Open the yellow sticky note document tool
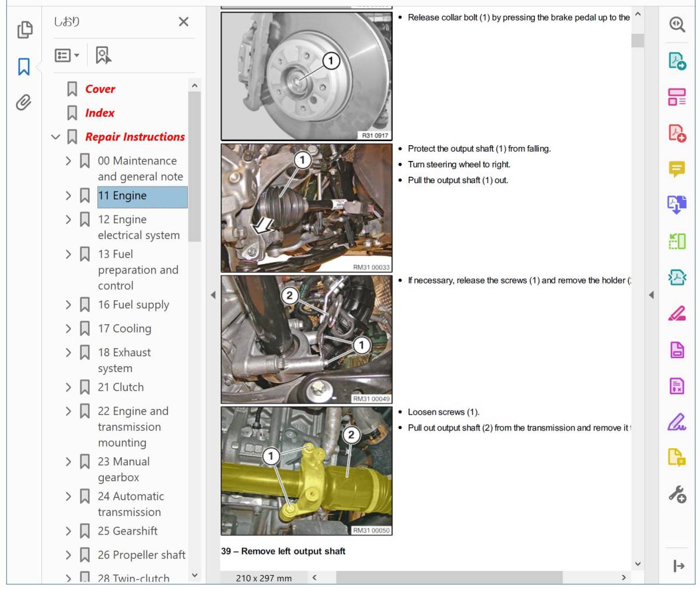The height and width of the screenshot is (589, 700). pyautogui.click(x=677, y=458)
